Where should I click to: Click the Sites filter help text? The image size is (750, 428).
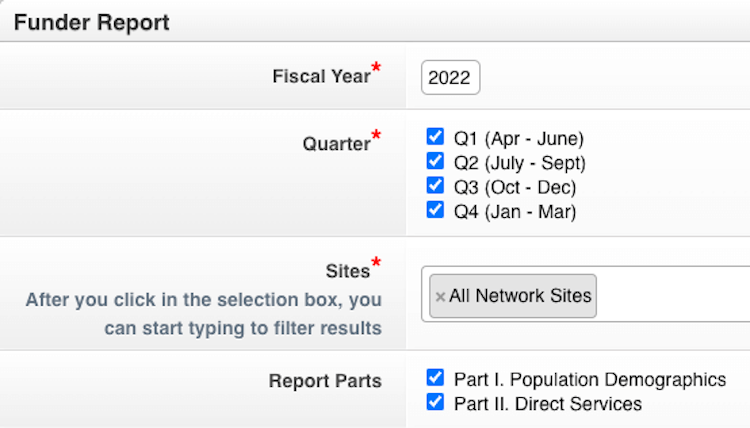[x=203, y=313]
